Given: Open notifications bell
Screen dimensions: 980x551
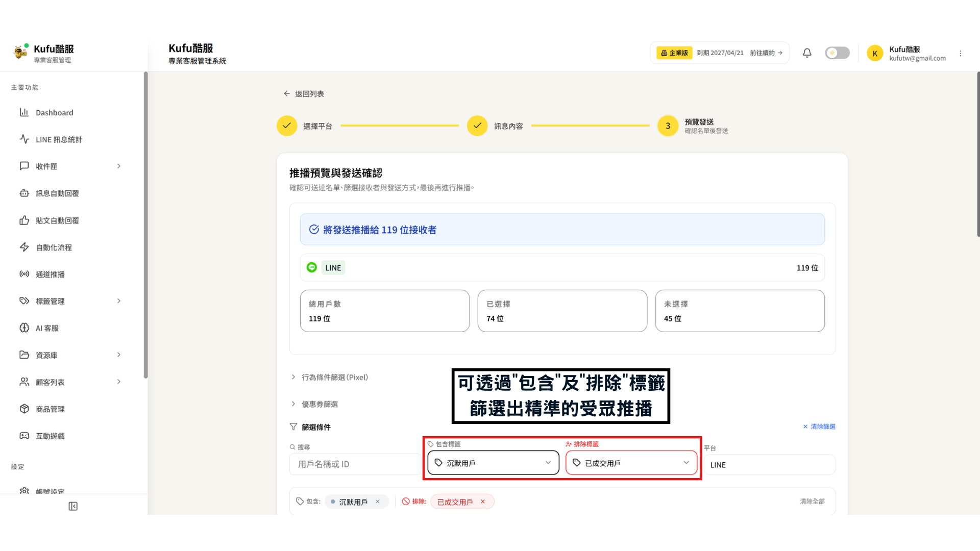Looking at the screenshot, I should point(807,53).
